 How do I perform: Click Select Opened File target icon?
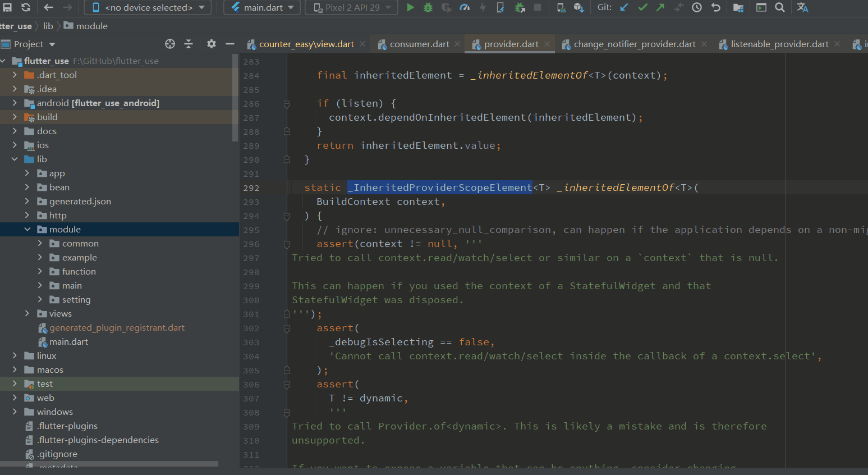[170, 44]
